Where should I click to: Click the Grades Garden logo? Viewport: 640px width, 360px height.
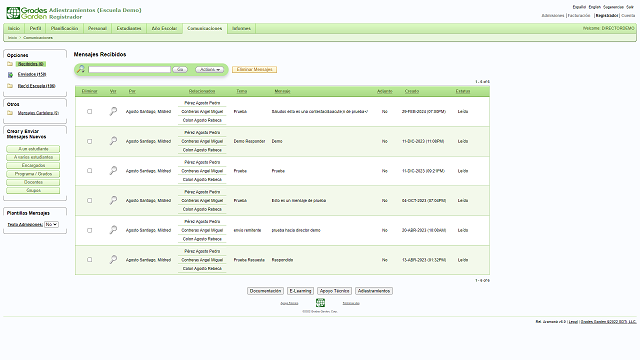27,13
